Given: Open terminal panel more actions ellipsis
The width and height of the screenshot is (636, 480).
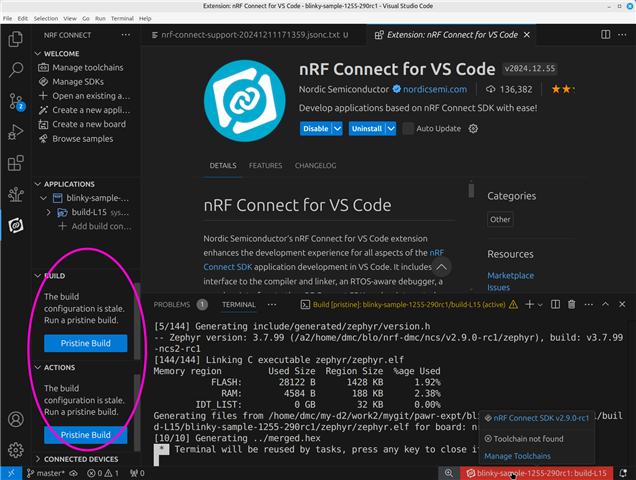Looking at the screenshot, I should click(589, 304).
